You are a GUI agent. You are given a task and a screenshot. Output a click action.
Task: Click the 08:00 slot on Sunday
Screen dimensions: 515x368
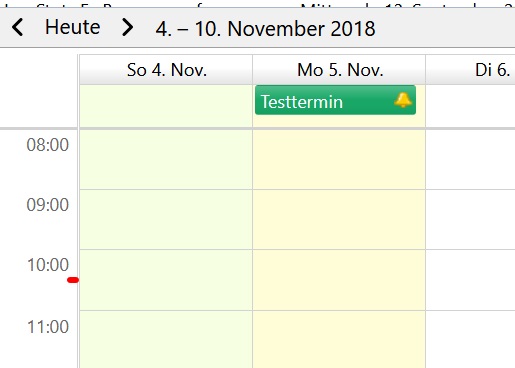(166, 159)
